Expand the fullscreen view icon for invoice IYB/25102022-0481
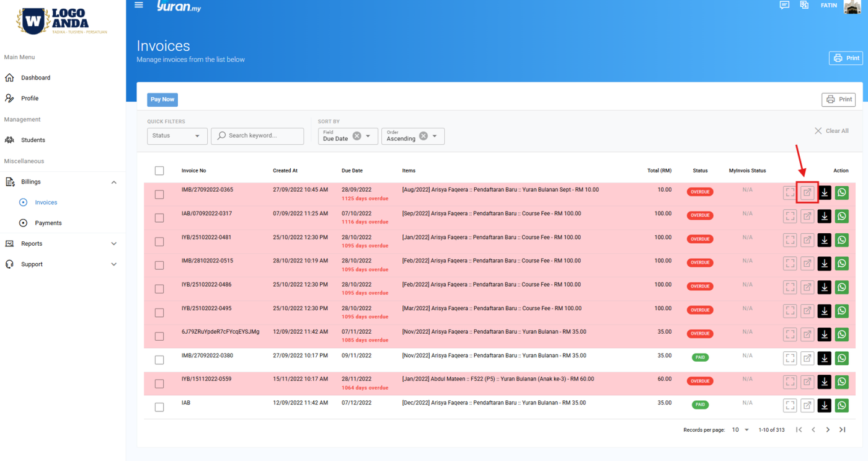The image size is (868, 461). [790, 240]
